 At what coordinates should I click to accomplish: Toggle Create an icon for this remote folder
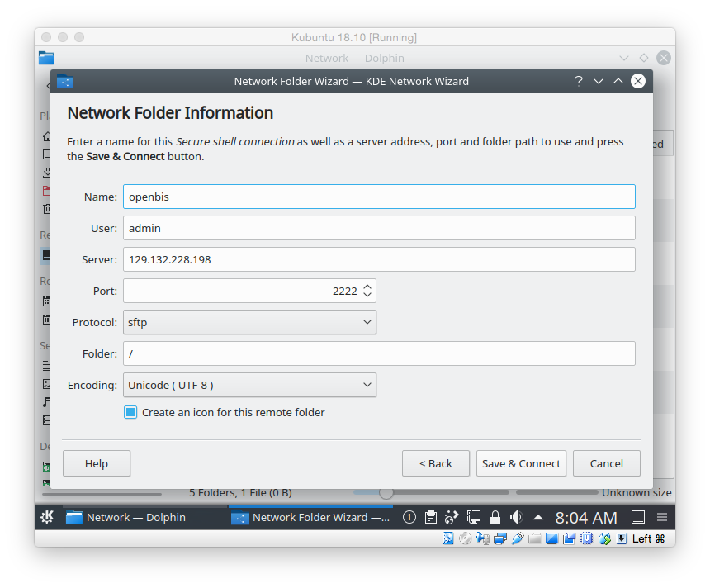pos(130,412)
